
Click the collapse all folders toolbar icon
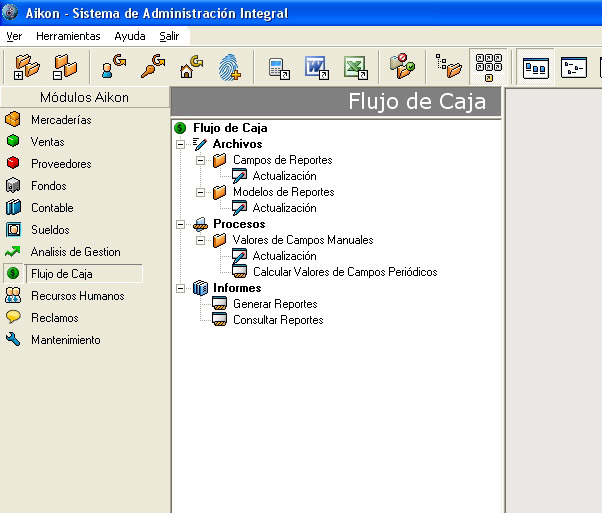[x=64, y=67]
